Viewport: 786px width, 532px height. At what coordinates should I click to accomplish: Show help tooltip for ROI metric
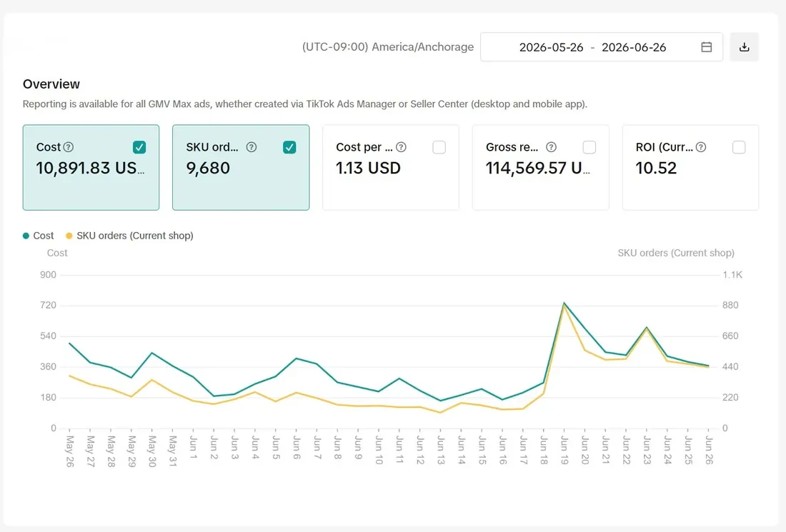click(701, 147)
